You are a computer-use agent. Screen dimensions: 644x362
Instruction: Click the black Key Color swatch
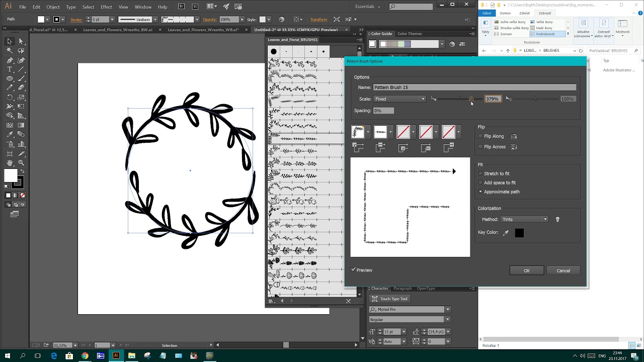pos(519,233)
